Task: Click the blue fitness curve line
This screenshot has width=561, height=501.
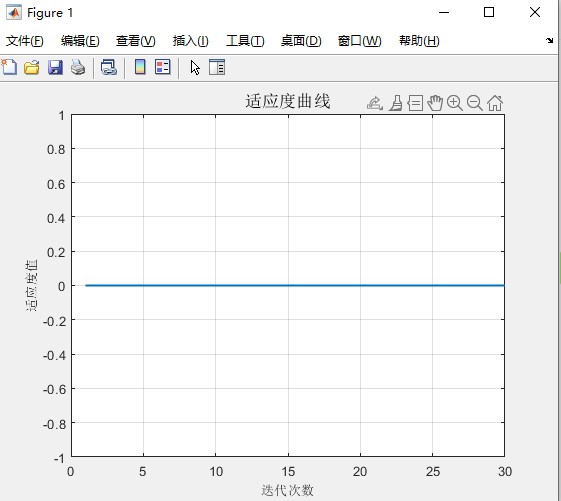Action: [x=295, y=285]
